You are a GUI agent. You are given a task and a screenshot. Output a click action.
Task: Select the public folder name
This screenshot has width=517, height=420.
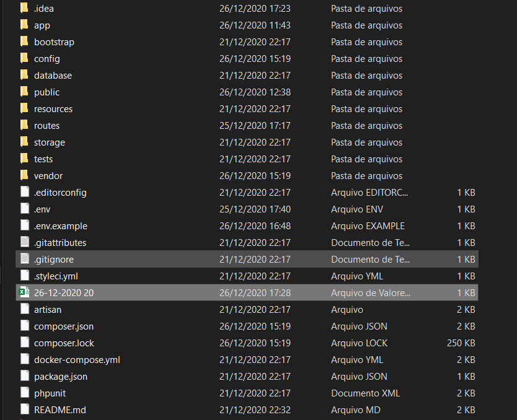(x=47, y=92)
